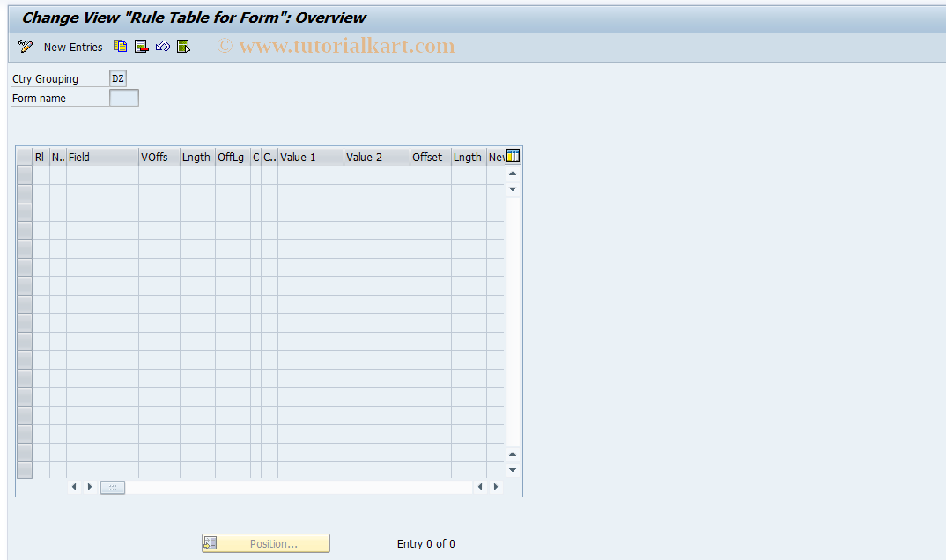
Task: Click the down arrow below the top up arrow
Action: coord(513,189)
